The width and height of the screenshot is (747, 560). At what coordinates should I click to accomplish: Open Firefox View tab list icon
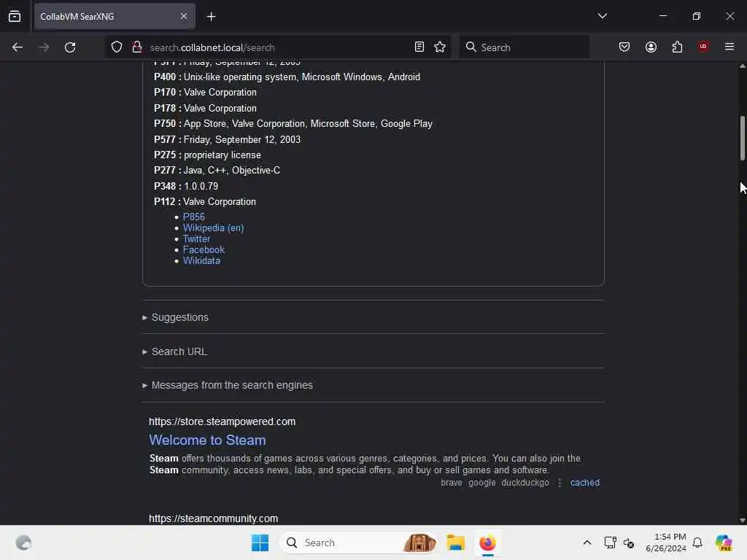point(15,16)
